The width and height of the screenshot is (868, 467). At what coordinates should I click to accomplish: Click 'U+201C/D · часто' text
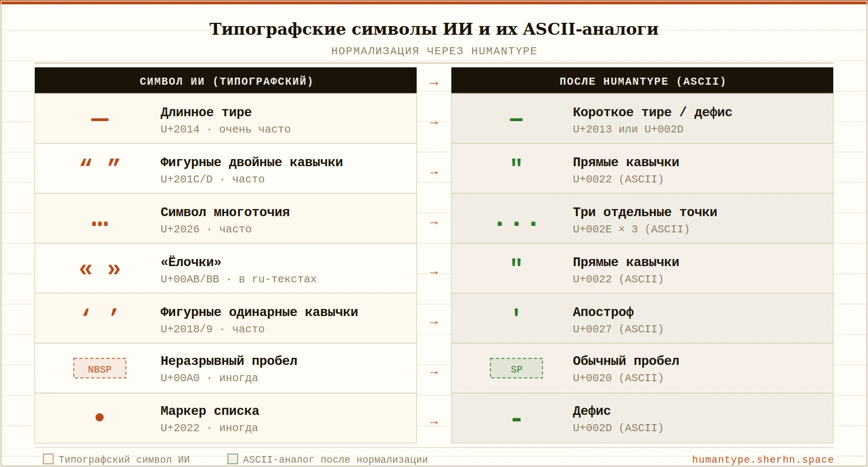coord(213,179)
